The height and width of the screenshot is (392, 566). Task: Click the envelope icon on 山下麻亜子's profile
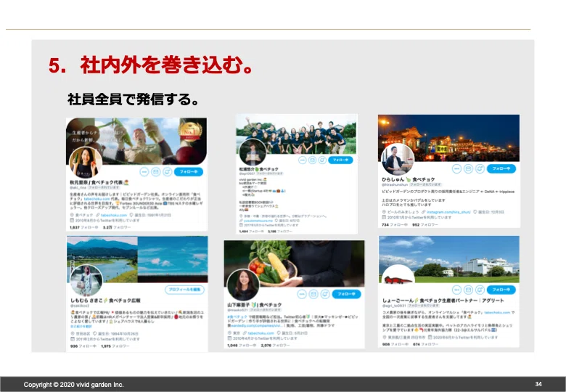coord(313,294)
